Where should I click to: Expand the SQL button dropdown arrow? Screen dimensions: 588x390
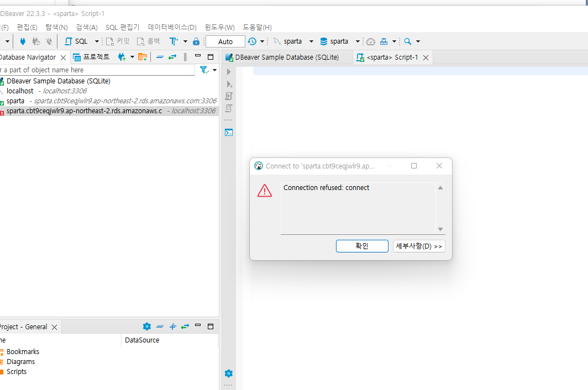[x=97, y=41]
